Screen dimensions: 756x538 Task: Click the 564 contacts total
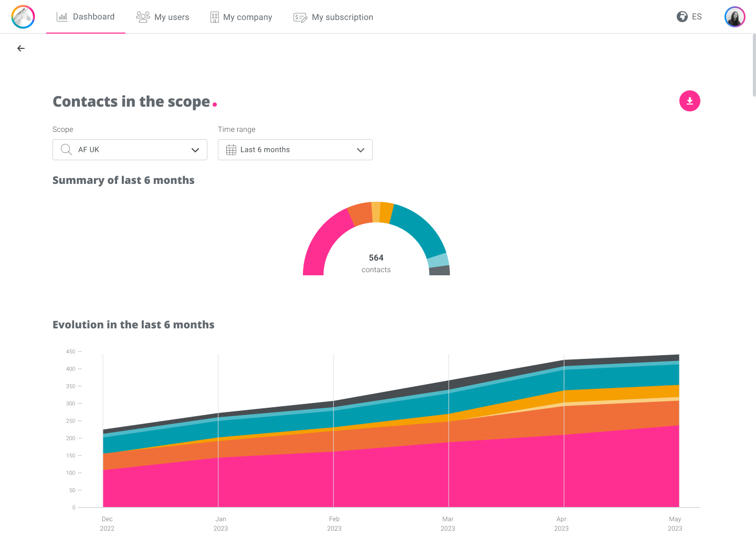(x=376, y=263)
